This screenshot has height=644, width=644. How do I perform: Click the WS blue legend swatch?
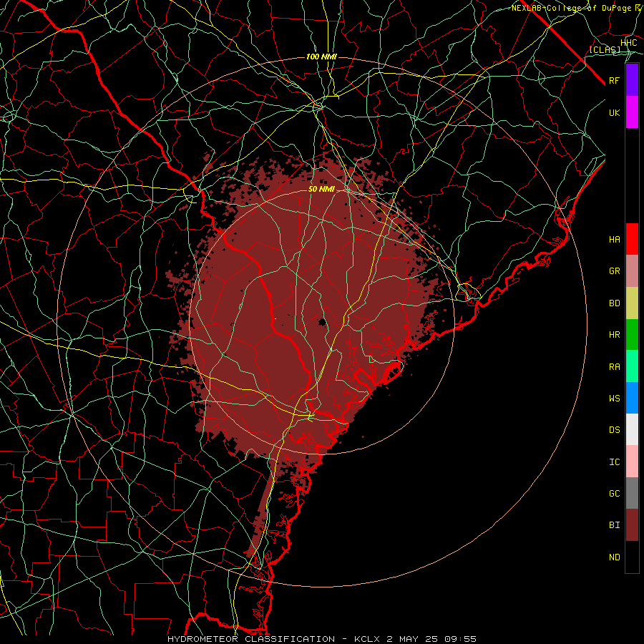click(x=632, y=398)
